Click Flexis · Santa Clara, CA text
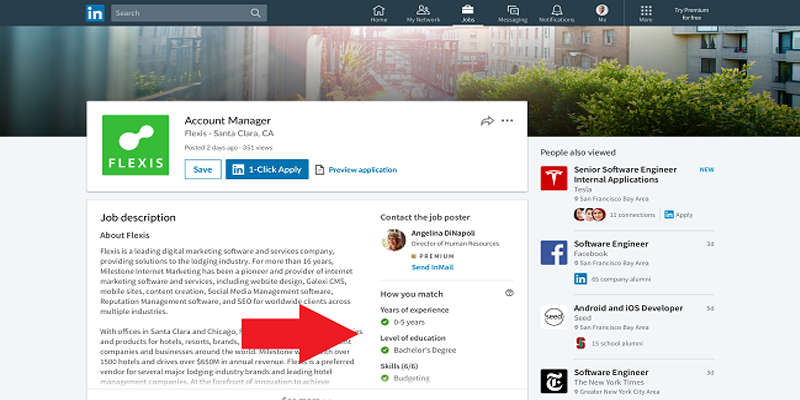This screenshot has width=800, height=400. pyautogui.click(x=229, y=134)
